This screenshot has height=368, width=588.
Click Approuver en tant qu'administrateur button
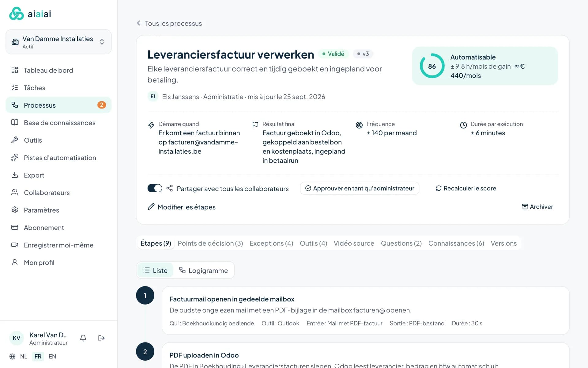[x=360, y=188]
